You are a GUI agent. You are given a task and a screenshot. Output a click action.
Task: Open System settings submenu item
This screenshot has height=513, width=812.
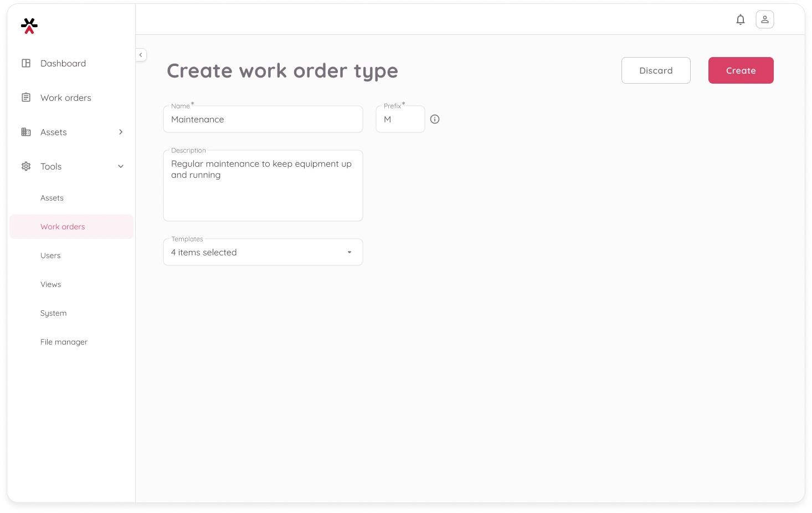tap(53, 313)
